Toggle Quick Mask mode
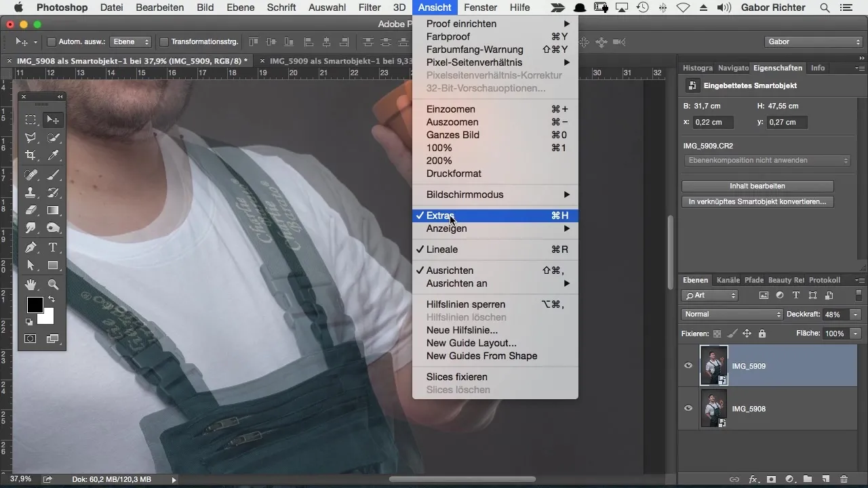Image resolution: width=868 pixels, height=488 pixels. 31,338
